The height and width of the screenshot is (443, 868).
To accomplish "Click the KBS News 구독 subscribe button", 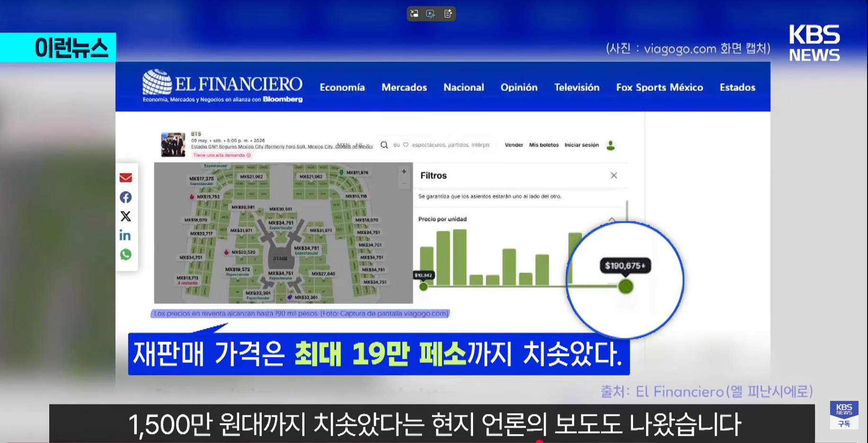I will [x=844, y=415].
